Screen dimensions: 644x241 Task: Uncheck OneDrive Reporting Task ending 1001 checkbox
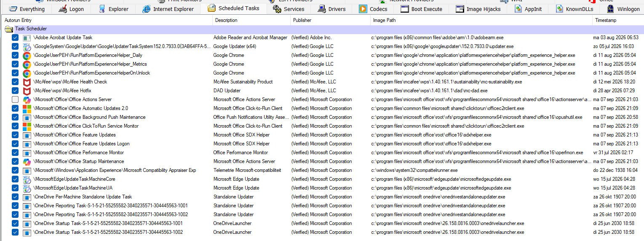point(15,206)
